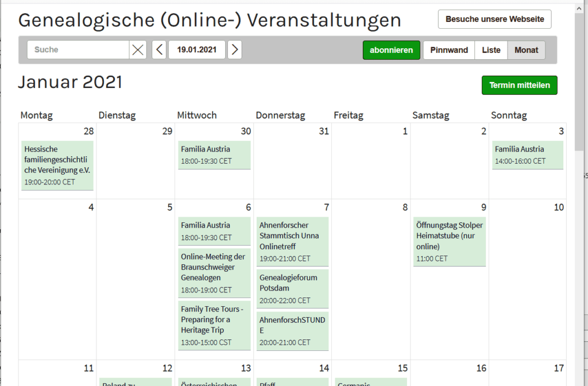
Task: Open Online-Meeting der Braunschweiger Genealogen event
Action: click(x=214, y=273)
